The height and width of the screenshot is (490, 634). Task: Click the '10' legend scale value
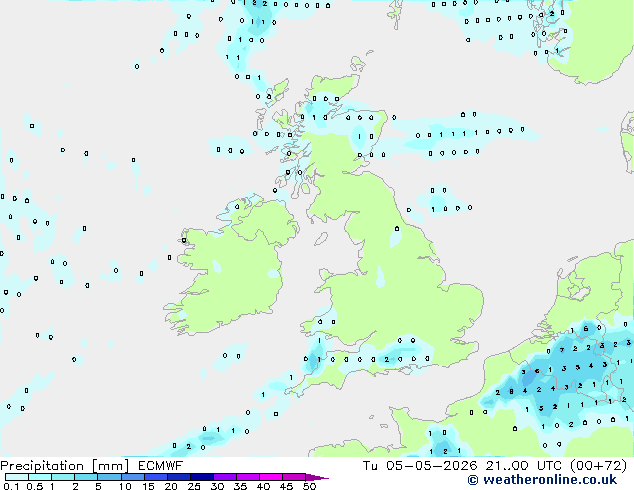click(x=125, y=486)
